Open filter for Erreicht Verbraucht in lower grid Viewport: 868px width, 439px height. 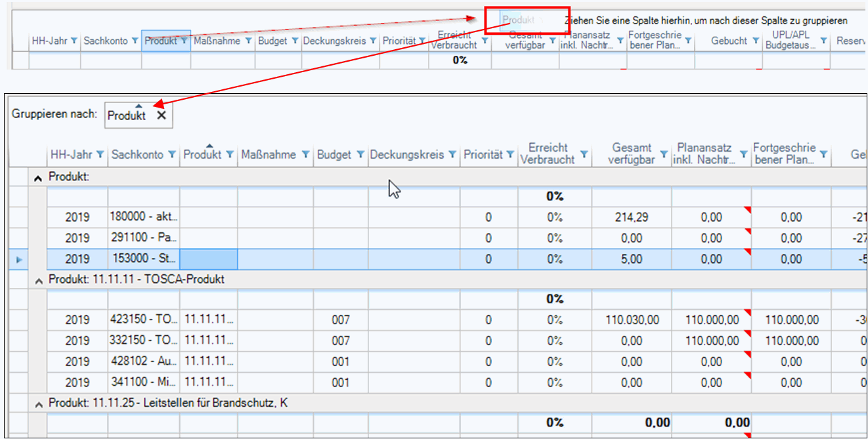click(584, 155)
